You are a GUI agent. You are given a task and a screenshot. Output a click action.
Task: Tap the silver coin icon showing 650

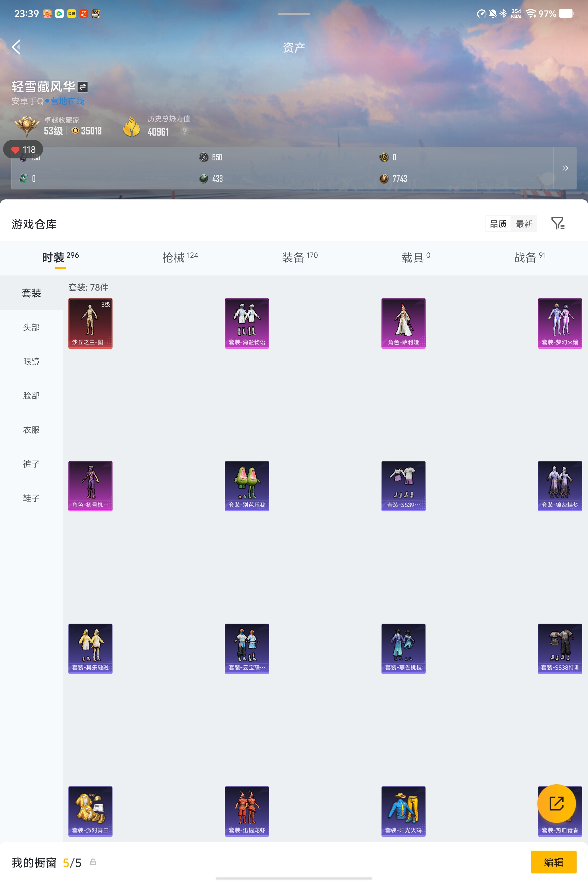204,157
